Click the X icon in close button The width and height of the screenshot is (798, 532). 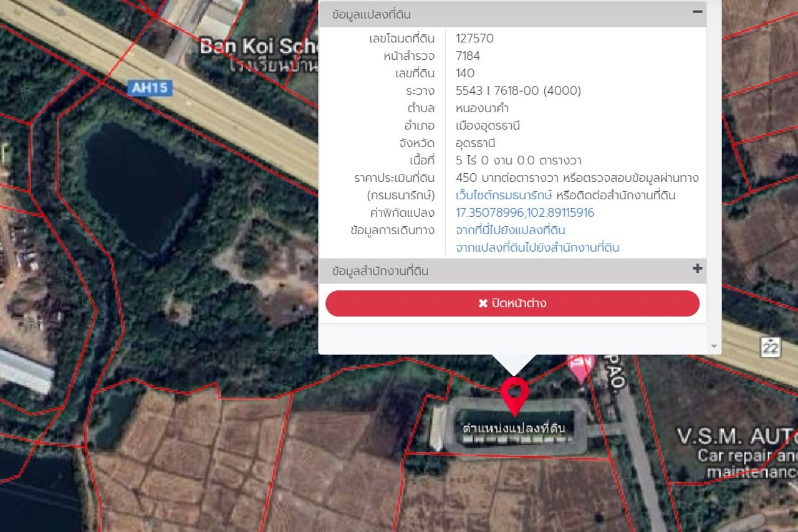click(483, 303)
